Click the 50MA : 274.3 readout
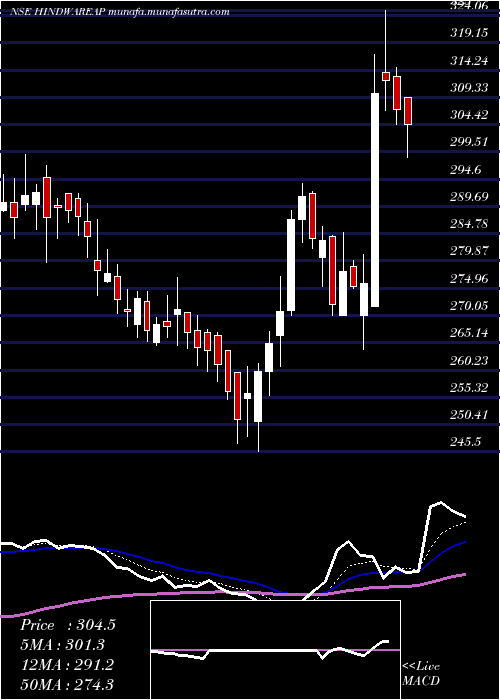 coord(67,685)
